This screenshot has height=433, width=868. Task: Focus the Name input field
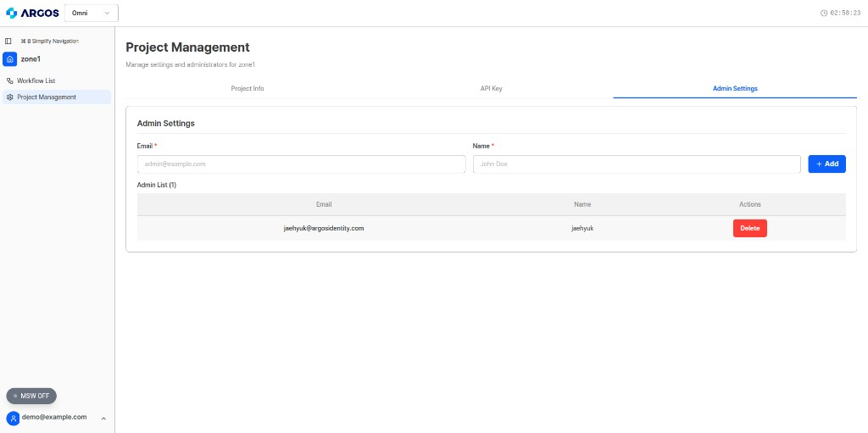[x=637, y=164]
